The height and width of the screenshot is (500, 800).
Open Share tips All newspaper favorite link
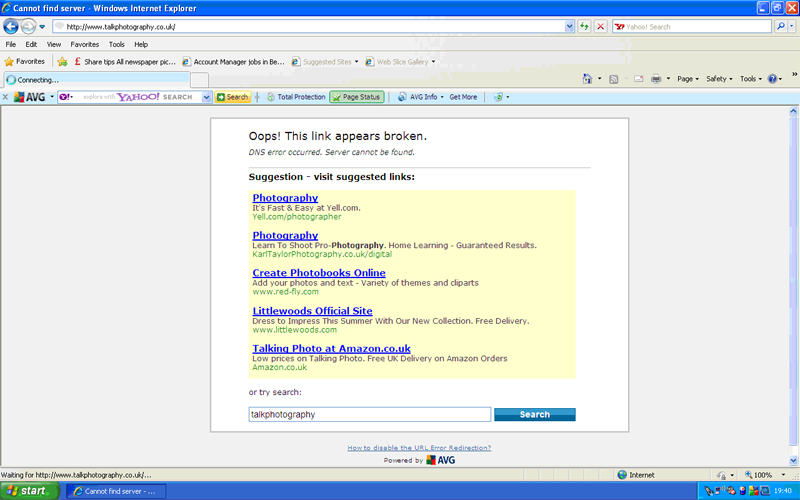(x=124, y=62)
